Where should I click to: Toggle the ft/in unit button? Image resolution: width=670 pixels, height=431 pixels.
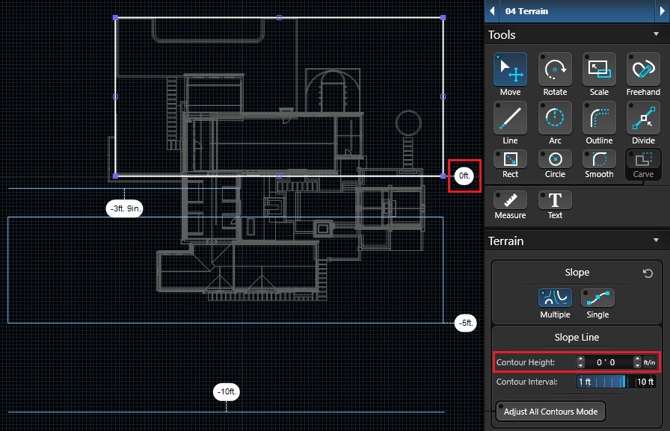649,362
